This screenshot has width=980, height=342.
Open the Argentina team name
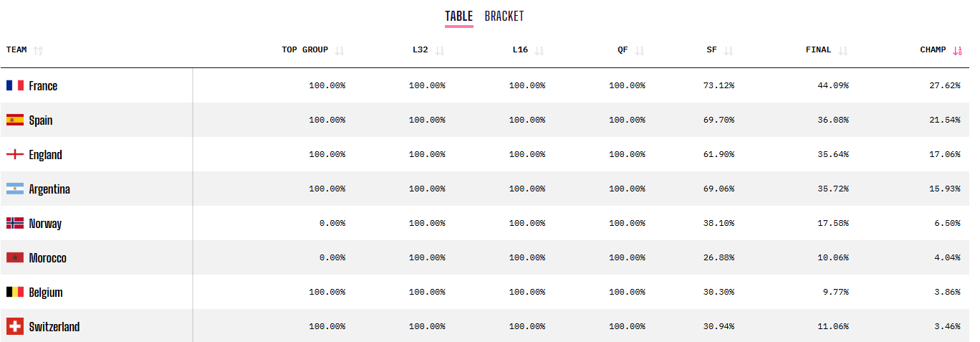click(x=49, y=189)
